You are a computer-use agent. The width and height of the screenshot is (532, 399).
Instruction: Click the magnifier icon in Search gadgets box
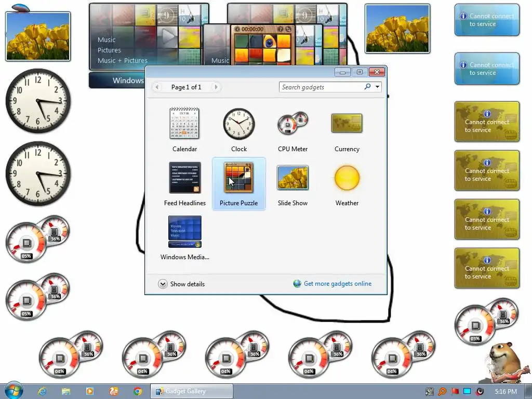pos(367,87)
